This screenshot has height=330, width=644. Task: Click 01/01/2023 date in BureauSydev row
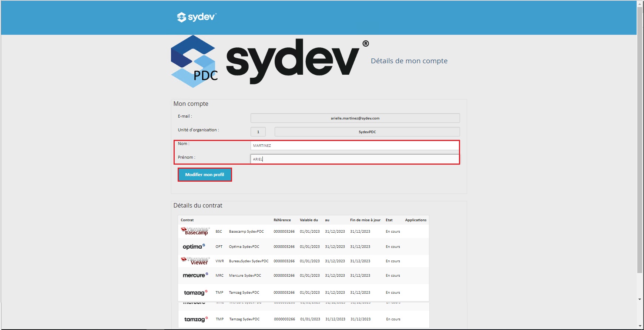[x=310, y=261]
